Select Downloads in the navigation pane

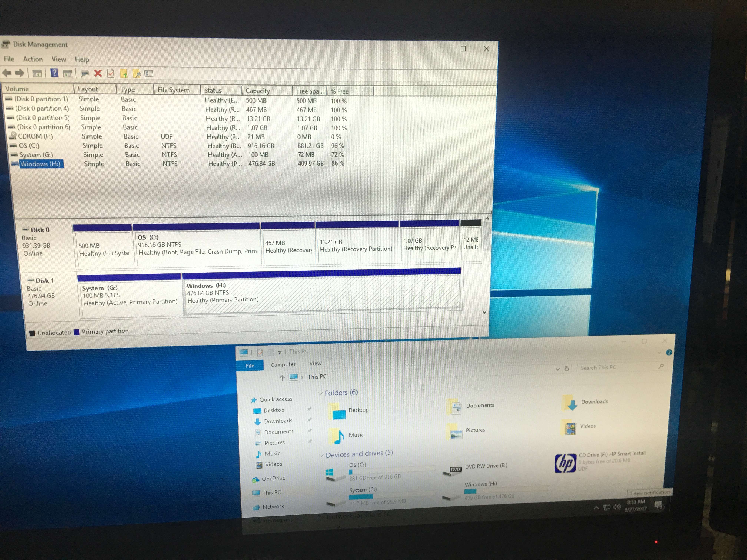tap(273, 421)
